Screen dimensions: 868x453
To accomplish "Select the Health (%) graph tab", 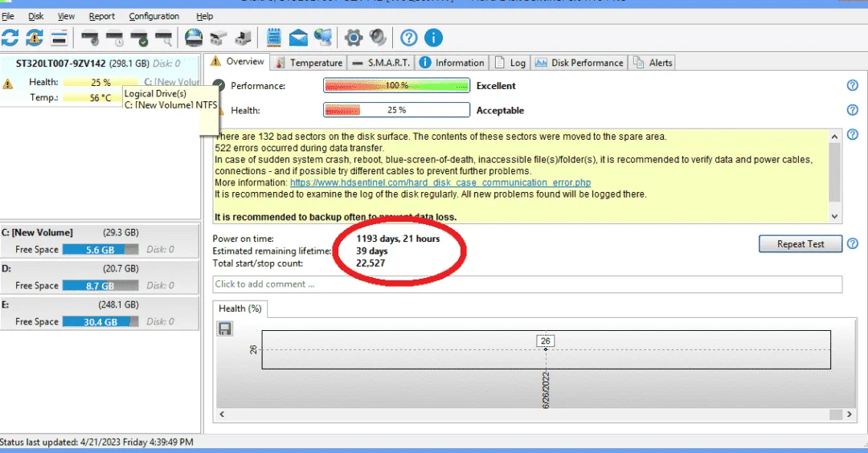I will point(240,308).
